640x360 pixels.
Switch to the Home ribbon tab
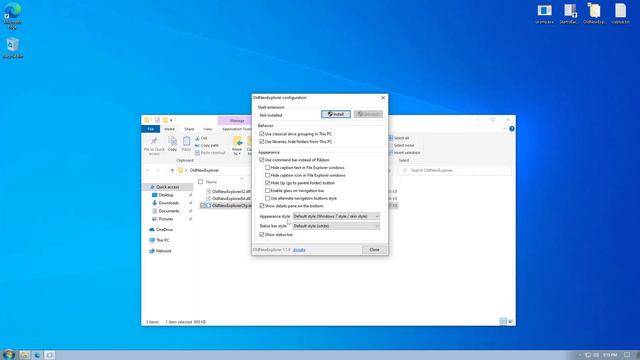169,129
